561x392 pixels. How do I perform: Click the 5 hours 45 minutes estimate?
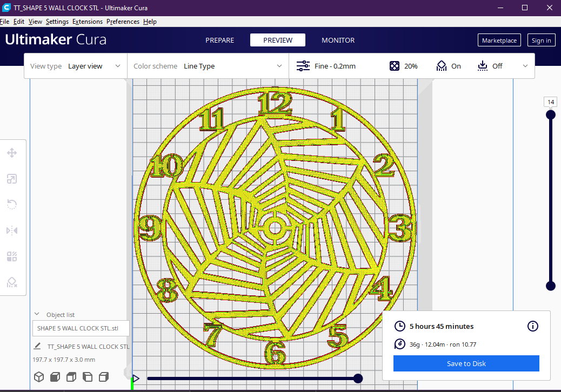click(442, 326)
